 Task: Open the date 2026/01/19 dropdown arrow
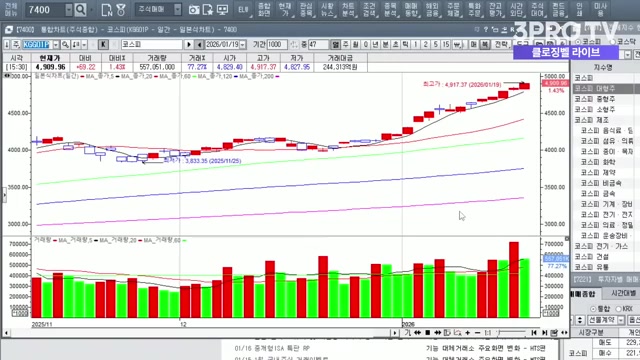point(243,44)
